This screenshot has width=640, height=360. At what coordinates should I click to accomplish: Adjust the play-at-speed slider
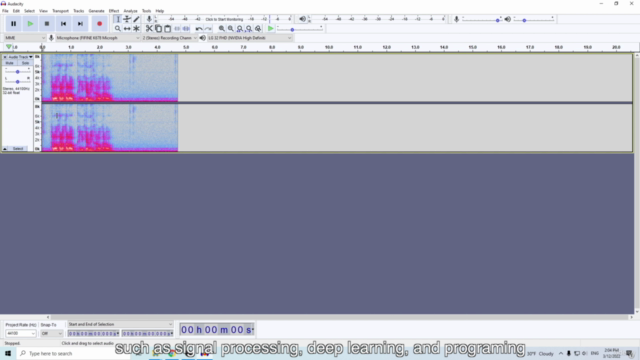click(300, 29)
